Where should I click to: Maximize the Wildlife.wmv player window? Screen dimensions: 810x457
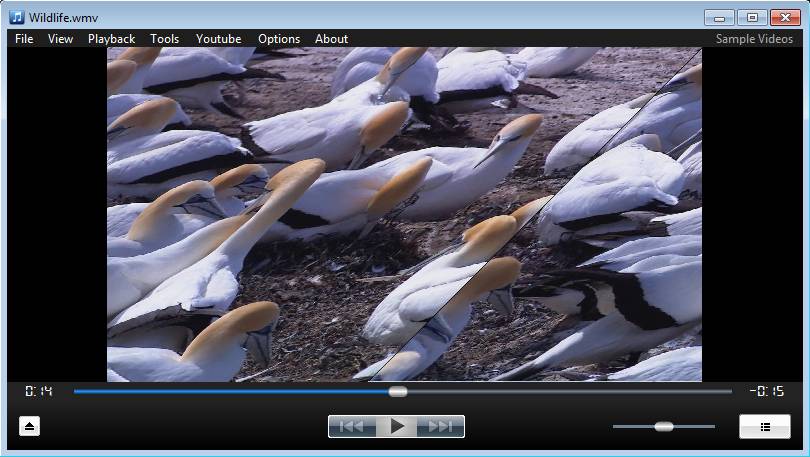coord(751,17)
